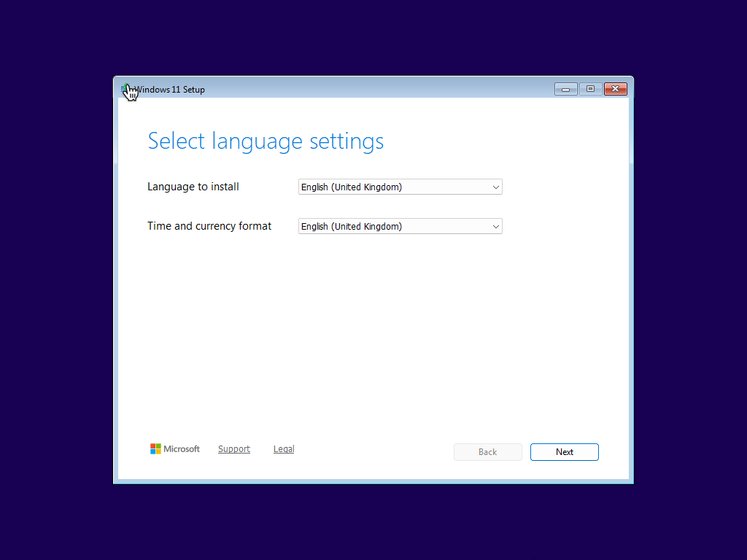Open the Language to install dropdown
Viewport: 747px width, 560px height.
[x=400, y=187]
